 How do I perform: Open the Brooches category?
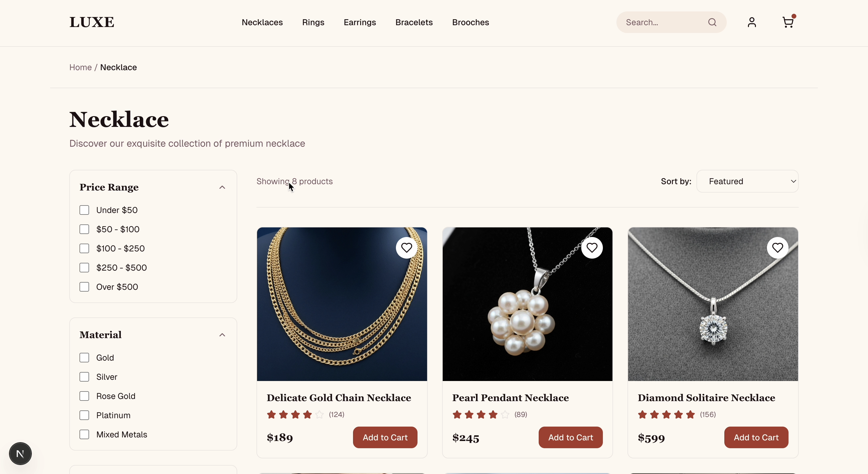pyautogui.click(x=470, y=22)
